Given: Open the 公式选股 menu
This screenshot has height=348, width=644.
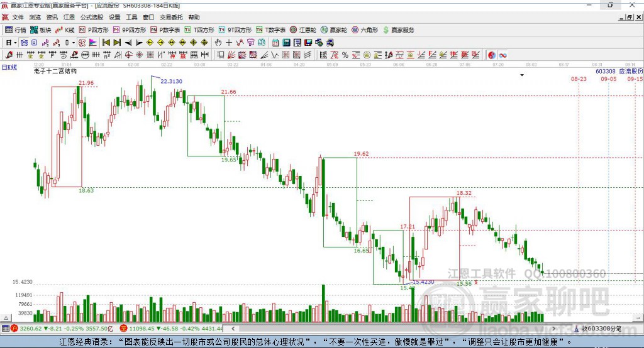Looking at the screenshot, I should tap(92, 17).
